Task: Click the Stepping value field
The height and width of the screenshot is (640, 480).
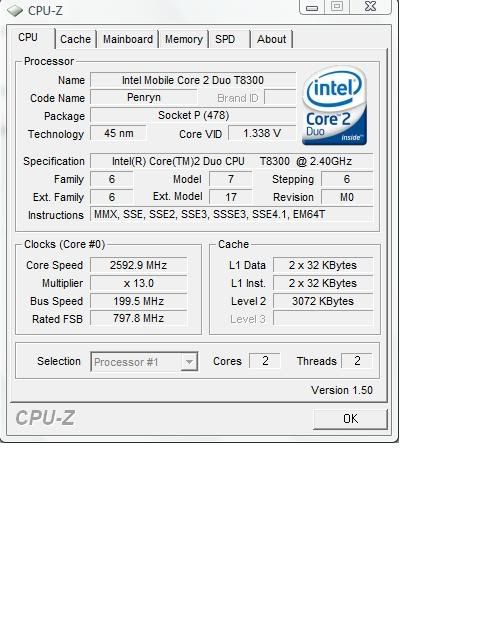Action: (347, 179)
